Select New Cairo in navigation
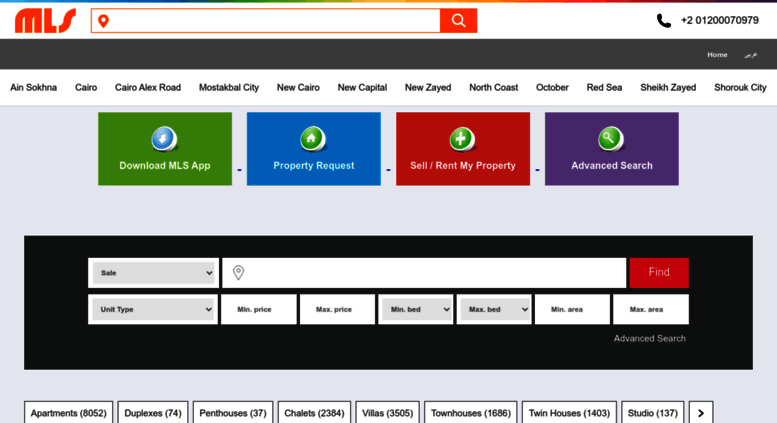The image size is (777, 423). [298, 88]
